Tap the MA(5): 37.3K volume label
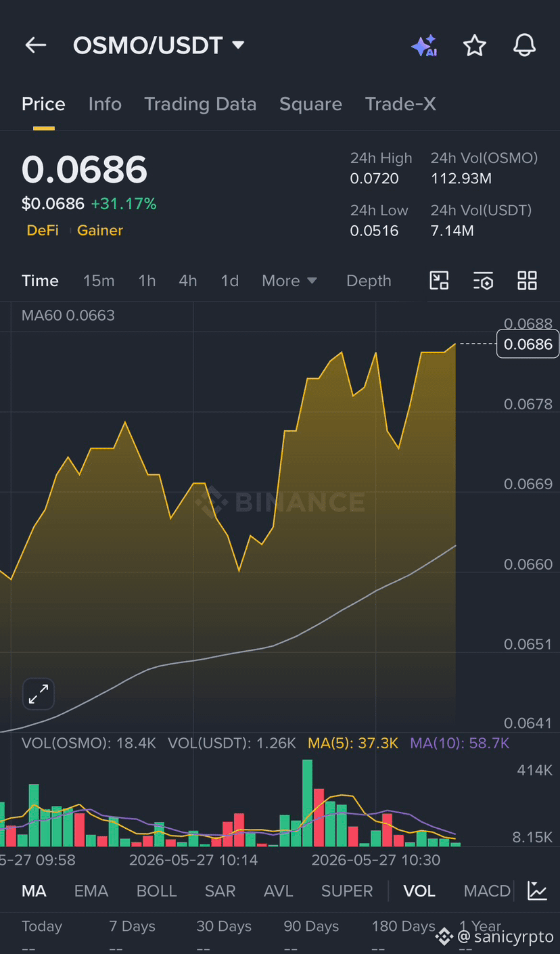This screenshot has width=560, height=954. 353,743
